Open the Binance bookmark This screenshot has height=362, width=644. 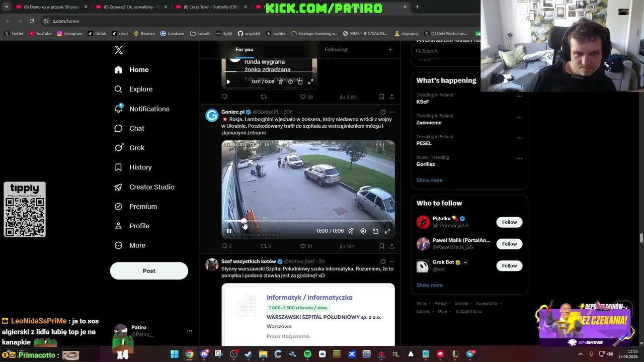(144, 34)
